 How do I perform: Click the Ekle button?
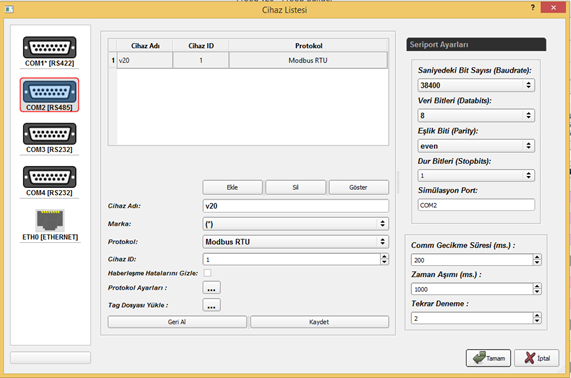232,188
